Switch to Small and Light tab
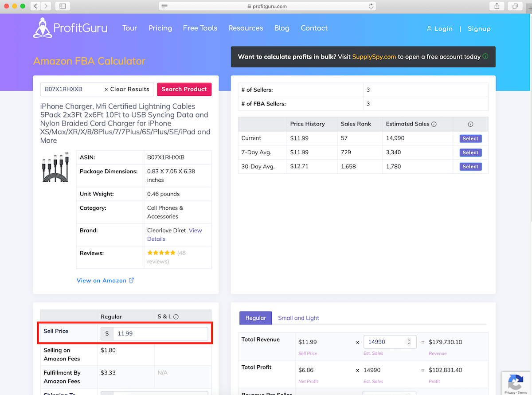This screenshot has width=532, height=395. [298, 318]
